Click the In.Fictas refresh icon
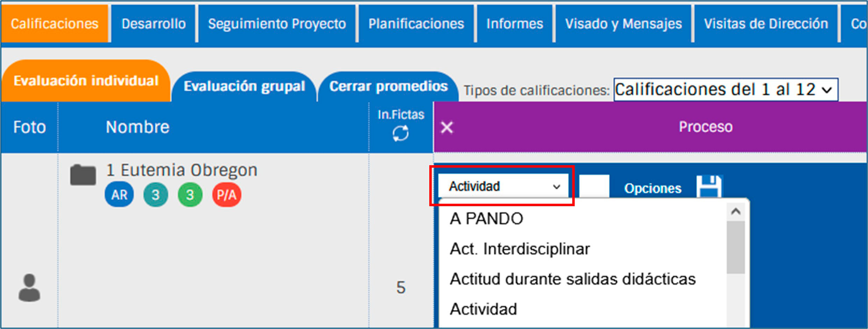The height and width of the screenshot is (329, 868). coord(400,134)
